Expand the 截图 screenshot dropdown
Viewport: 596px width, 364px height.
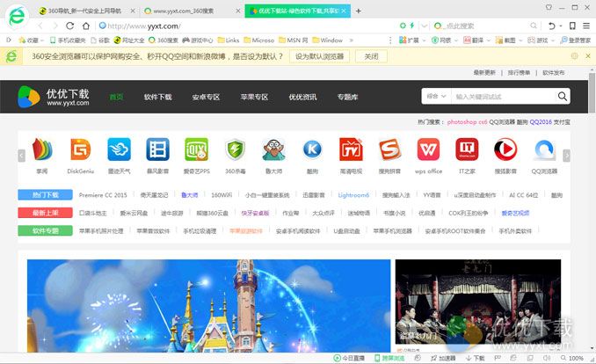520,40
